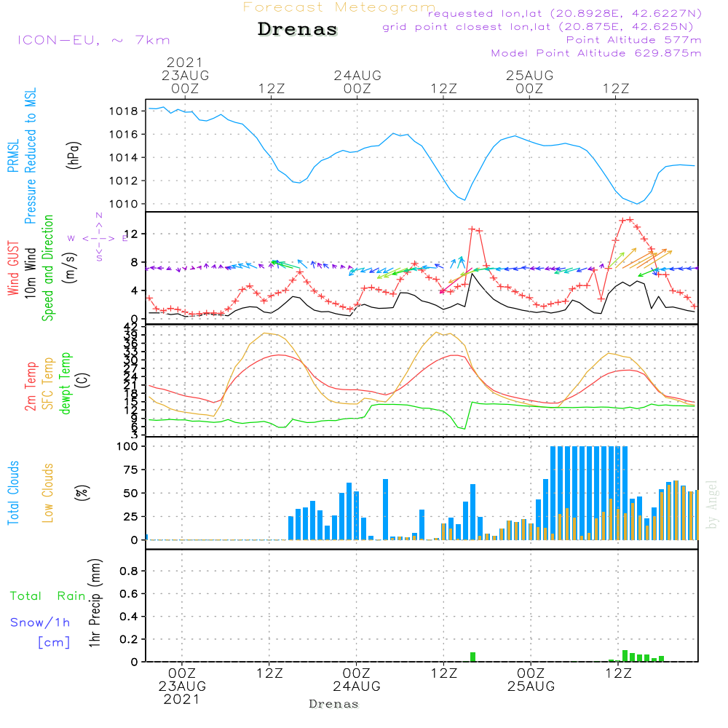Click the 'Drenas' caption below the chart

coord(334,704)
